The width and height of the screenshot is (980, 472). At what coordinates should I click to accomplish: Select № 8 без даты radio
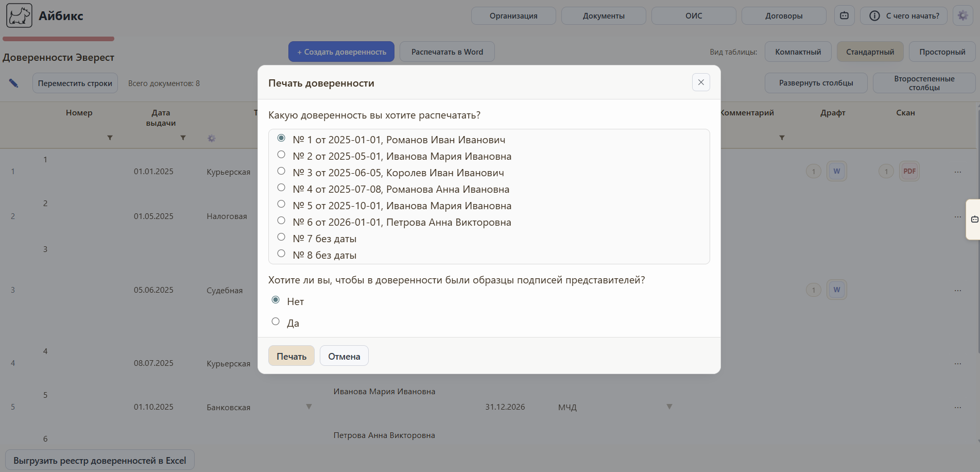tap(281, 254)
